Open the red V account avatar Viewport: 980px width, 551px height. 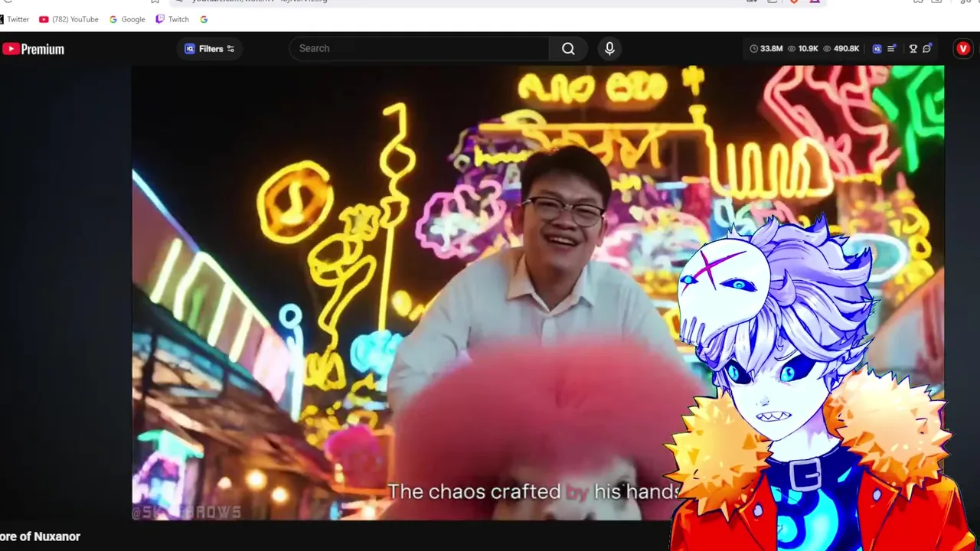tap(963, 49)
